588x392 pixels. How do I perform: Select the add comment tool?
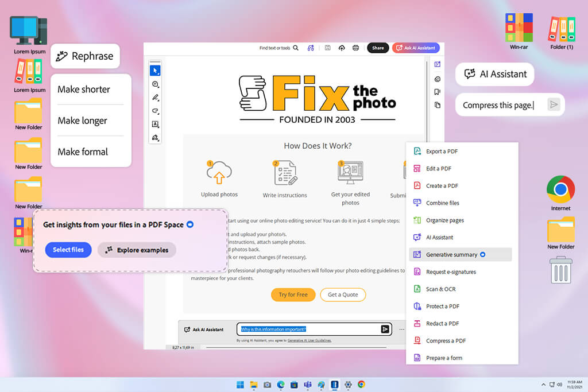point(155,84)
